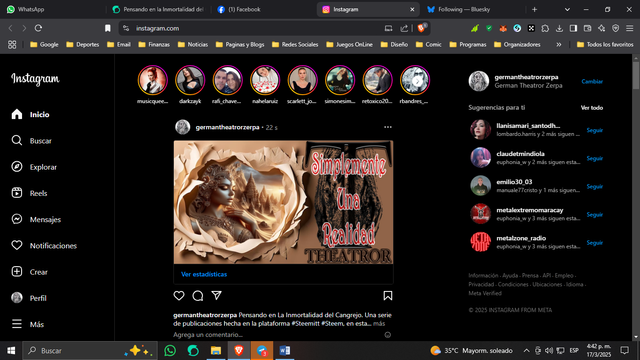Switch to WhatsApp browser tab
The height and width of the screenshot is (360, 640).
click(x=53, y=9)
